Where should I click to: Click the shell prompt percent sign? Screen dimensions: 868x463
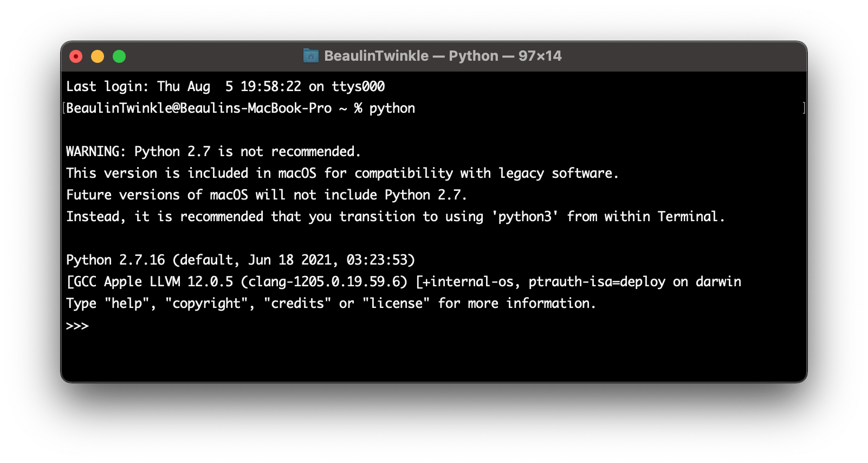360,108
